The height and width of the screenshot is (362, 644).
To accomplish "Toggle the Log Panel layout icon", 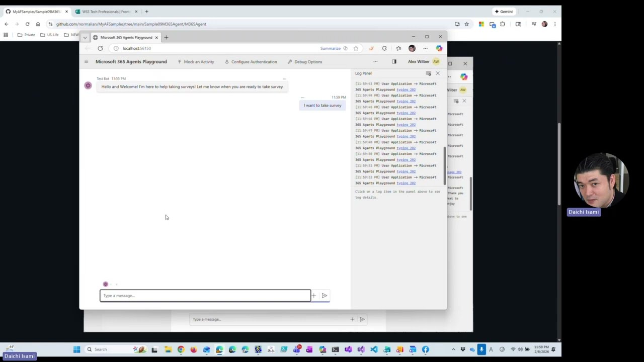I will point(394,62).
